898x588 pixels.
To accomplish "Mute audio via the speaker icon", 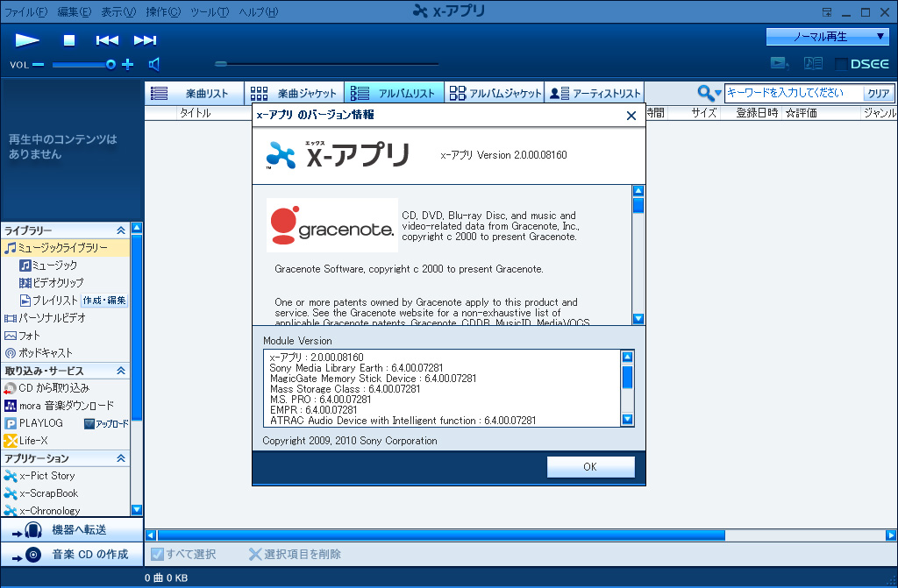I will tap(154, 64).
